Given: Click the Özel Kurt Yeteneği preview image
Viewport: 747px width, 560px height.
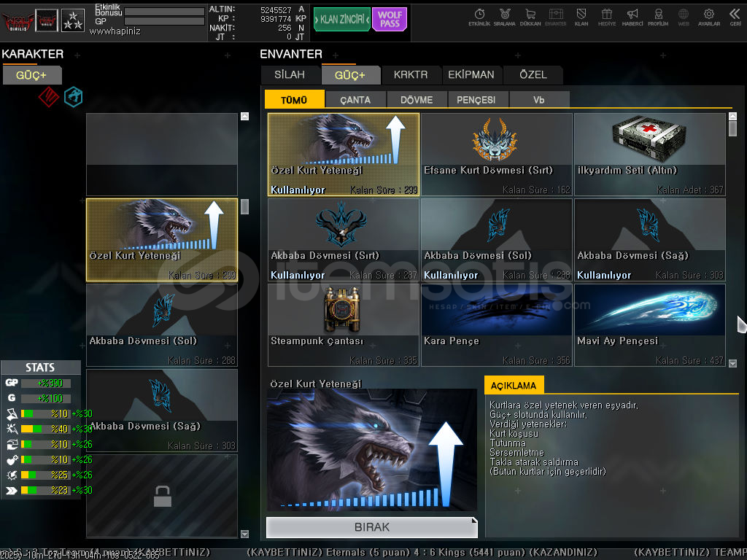Looking at the screenshot, I should coord(371,450).
